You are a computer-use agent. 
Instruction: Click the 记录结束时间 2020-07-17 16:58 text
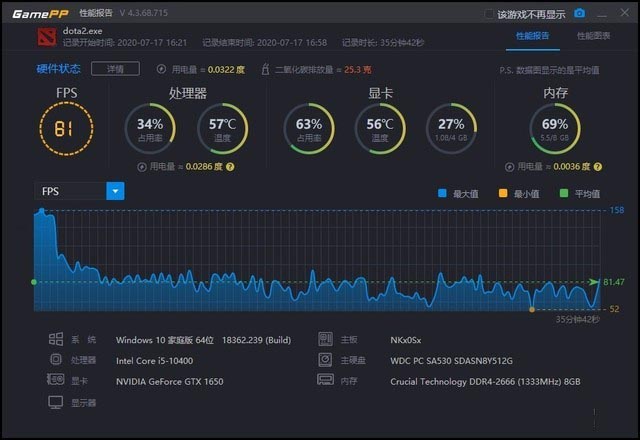coord(264,42)
